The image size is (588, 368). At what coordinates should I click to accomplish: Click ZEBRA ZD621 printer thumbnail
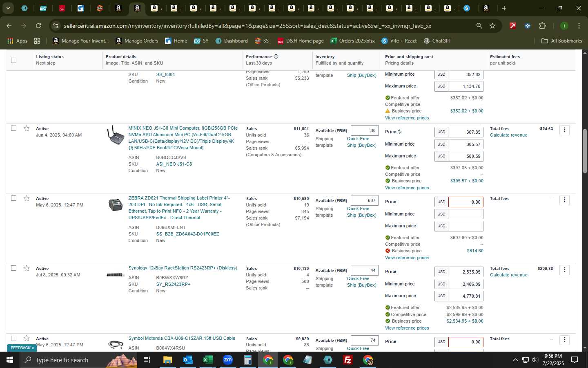[x=116, y=204]
